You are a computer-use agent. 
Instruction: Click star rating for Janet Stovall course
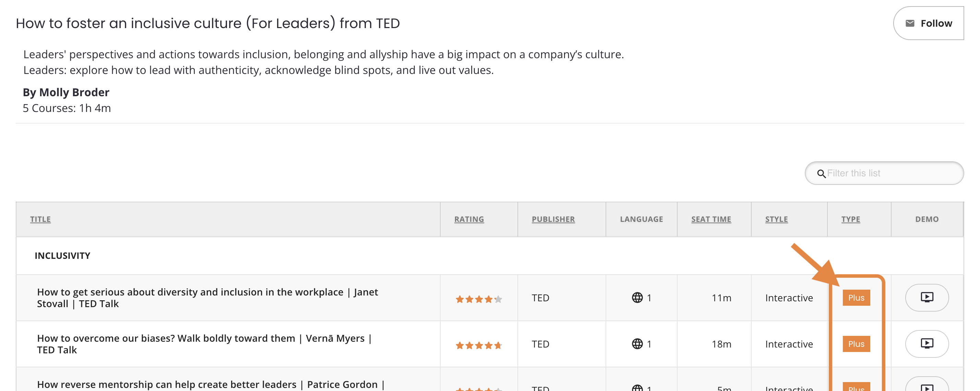click(x=479, y=300)
